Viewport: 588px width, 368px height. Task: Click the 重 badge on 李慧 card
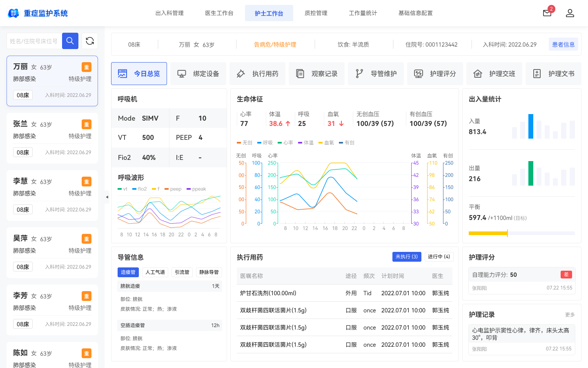pyautogui.click(x=87, y=182)
